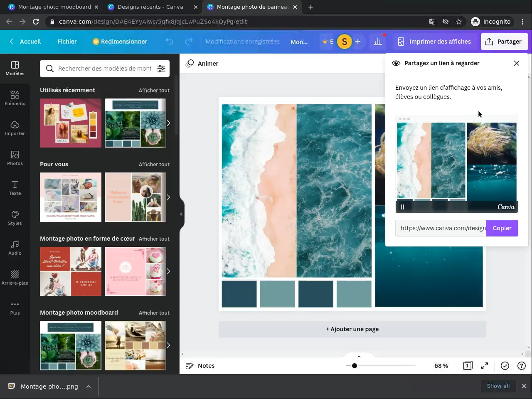Click the share link URL field
Screen dimensions: 532x399
click(x=441, y=228)
